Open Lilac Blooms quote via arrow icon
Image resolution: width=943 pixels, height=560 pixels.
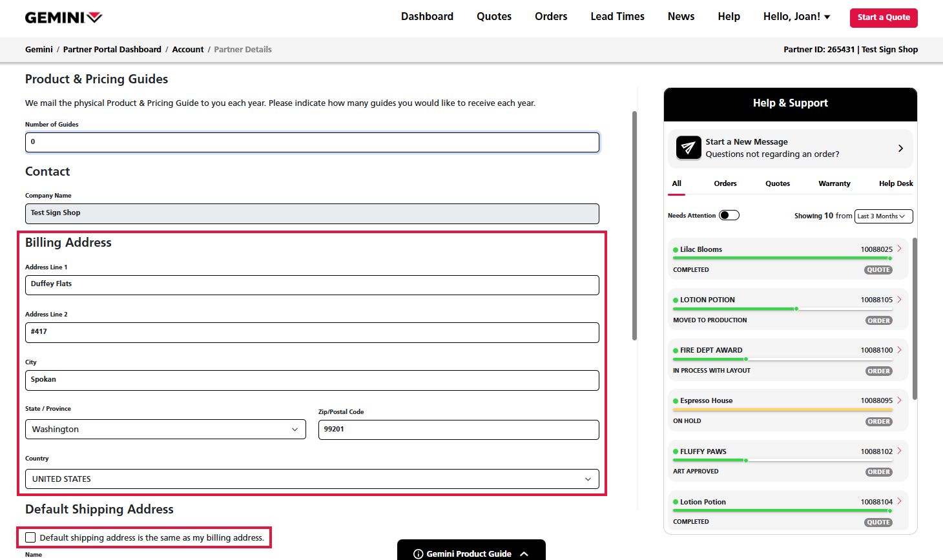(x=899, y=249)
